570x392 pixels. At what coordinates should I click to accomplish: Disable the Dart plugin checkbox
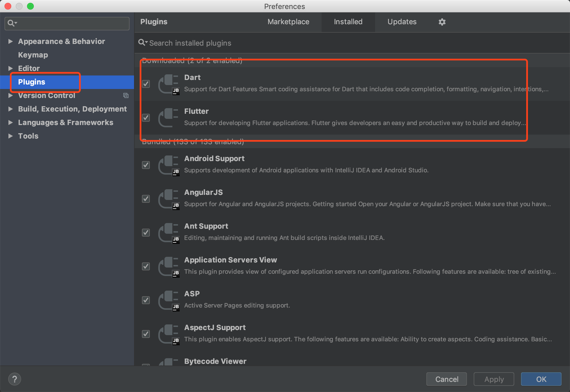point(146,84)
